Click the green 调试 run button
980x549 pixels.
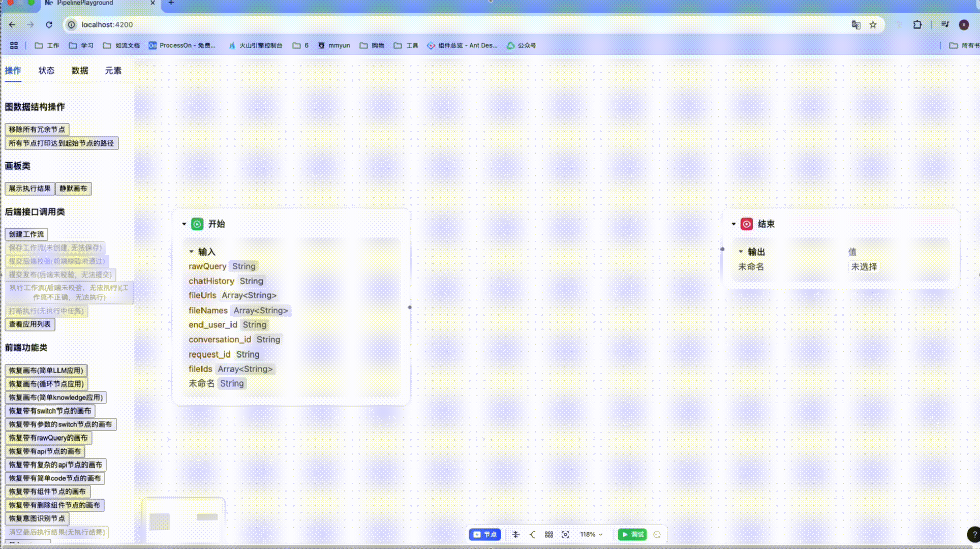pyautogui.click(x=632, y=534)
